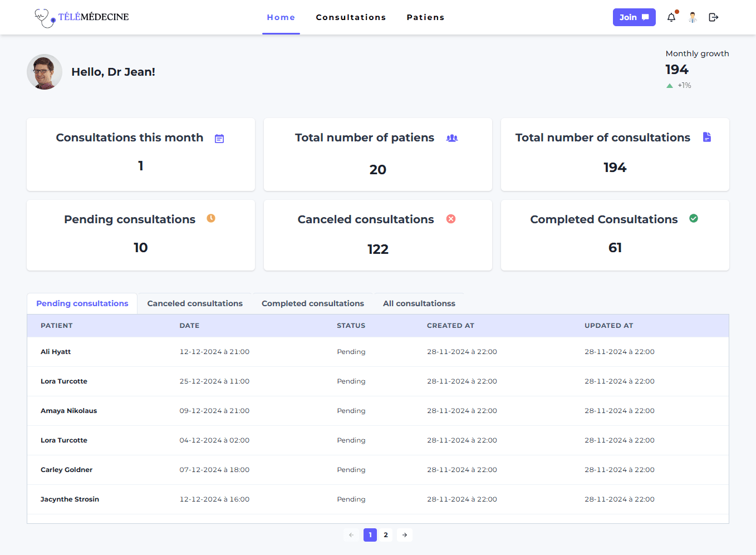756x555 pixels.
Task: Select the Completed consultations tab
Action: click(x=313, y=303)
